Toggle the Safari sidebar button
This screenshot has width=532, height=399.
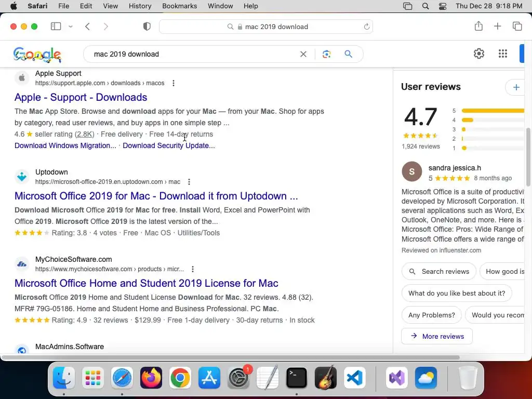(x=56, y=26)
